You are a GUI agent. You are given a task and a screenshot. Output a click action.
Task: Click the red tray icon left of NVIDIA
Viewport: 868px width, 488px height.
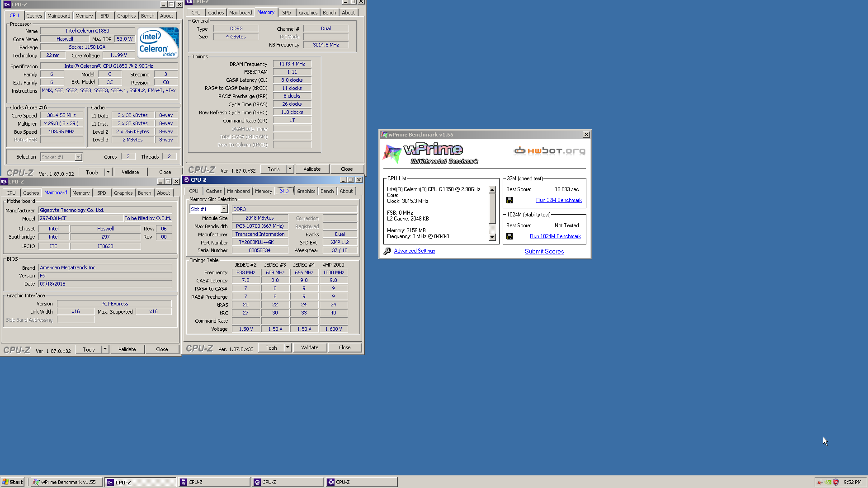(820, 482)
